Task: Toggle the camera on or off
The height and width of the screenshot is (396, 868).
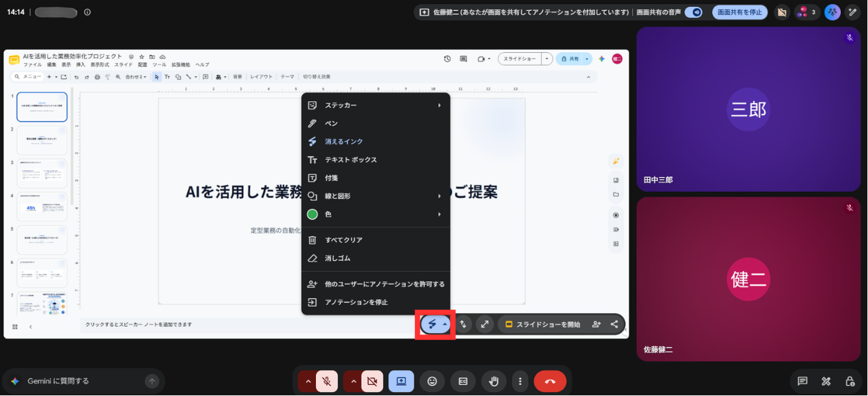Action: tap(372, 382)
